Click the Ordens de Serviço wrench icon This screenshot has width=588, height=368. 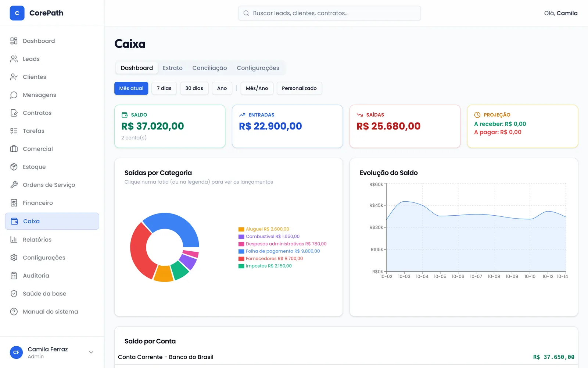[14, 185]
